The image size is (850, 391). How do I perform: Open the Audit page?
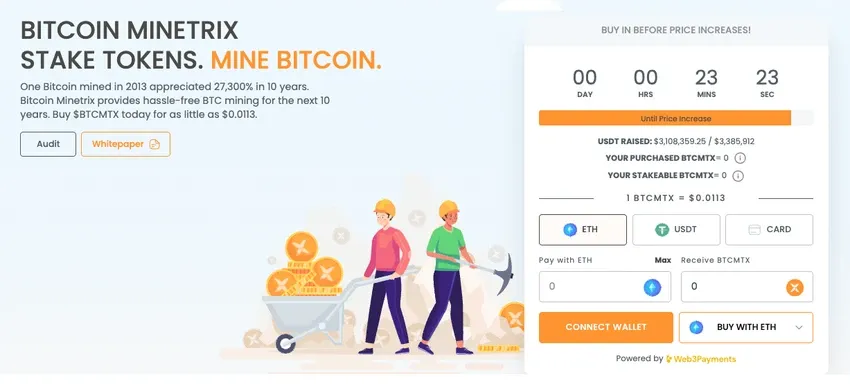(x=48, y=144)
